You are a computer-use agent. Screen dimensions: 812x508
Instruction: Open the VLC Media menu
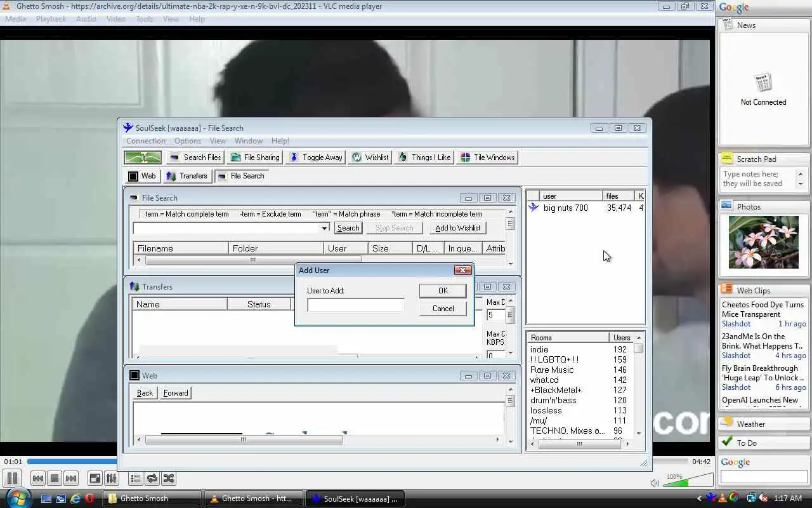click(x=15, y=19)
